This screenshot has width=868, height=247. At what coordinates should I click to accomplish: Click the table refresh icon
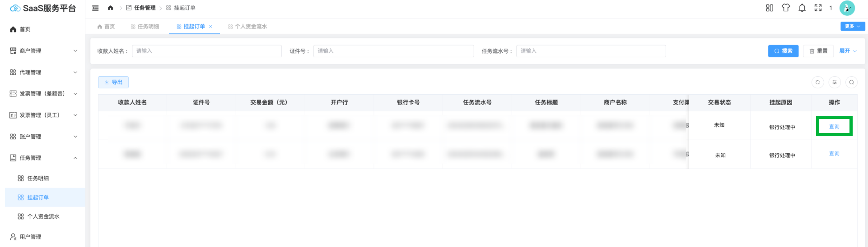click(817, 82)
